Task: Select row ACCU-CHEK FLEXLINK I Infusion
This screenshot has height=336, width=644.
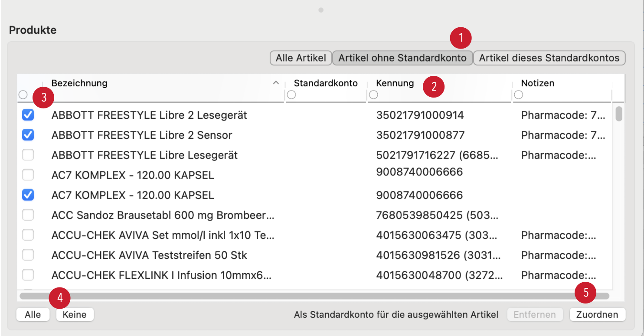Action: (x=315, y=275)
